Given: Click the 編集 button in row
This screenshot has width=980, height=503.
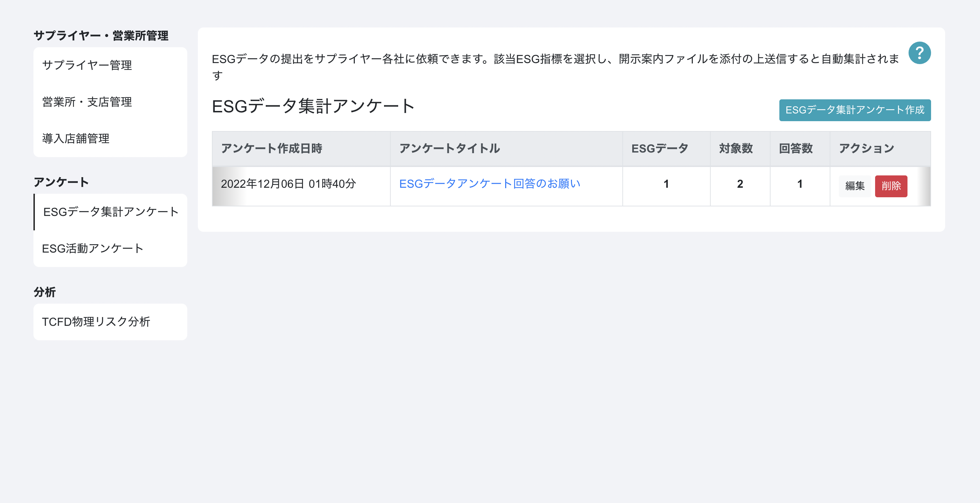Looking at the screenshot, I should click(854, 186).
